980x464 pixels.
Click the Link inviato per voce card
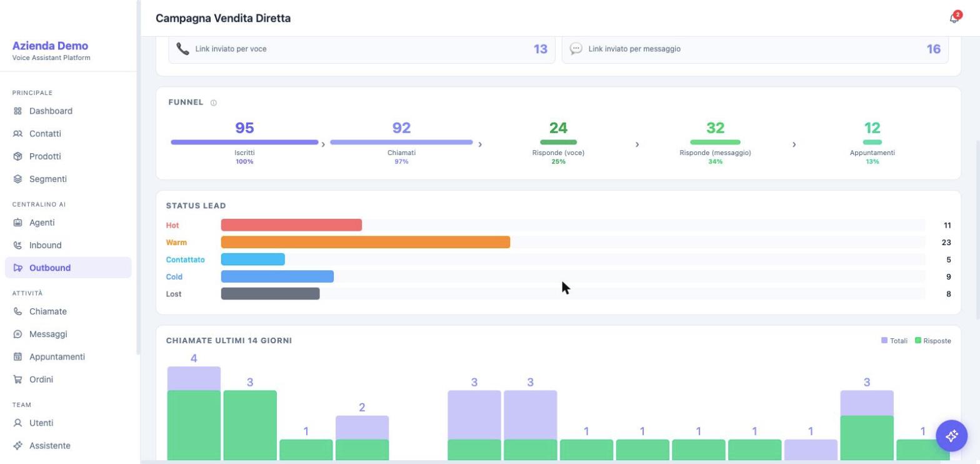pos(362,49)
